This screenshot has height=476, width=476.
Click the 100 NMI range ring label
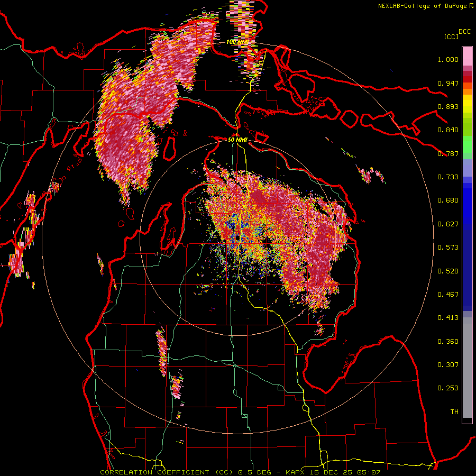click(x=237, y=42)
